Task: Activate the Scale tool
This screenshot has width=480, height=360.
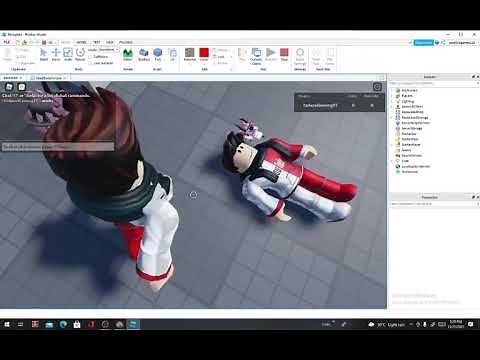Action: pos(68,55)
